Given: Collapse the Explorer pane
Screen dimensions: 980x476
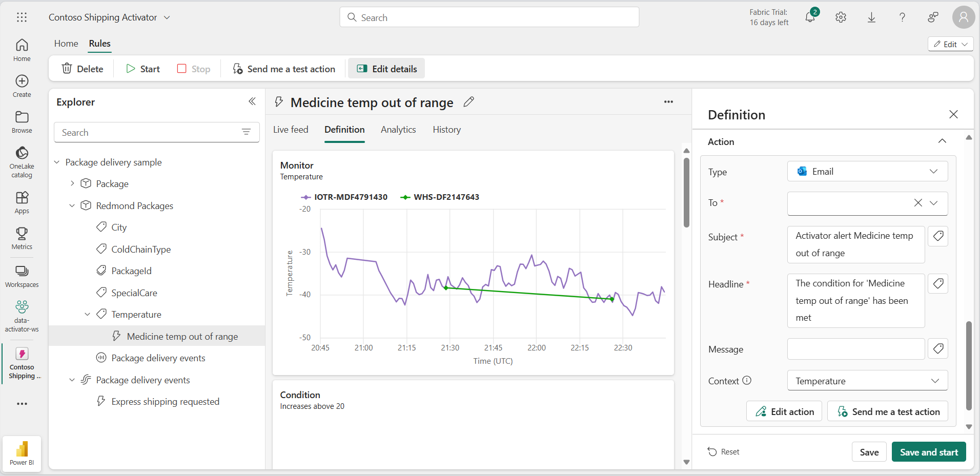Looking at the screenshot, I should click(252, 101).
